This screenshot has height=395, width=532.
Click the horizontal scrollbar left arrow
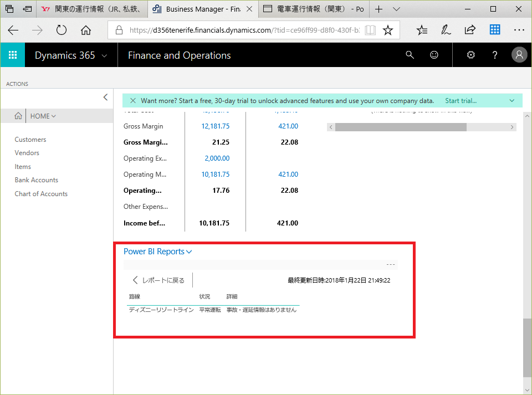tap(331, 127)
